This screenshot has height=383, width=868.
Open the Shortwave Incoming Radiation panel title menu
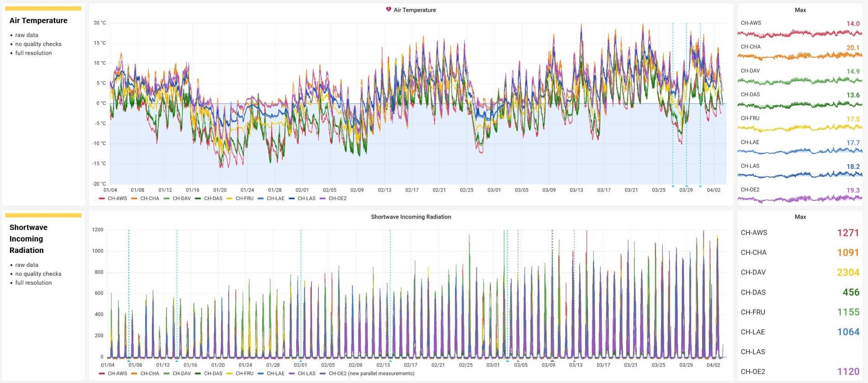[x=411, y=217]
